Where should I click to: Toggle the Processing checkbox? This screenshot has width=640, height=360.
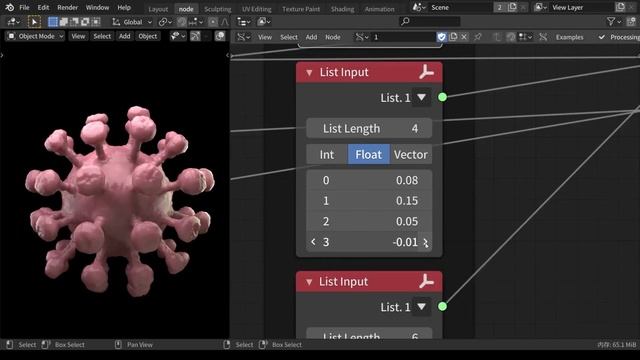point(602,37)
